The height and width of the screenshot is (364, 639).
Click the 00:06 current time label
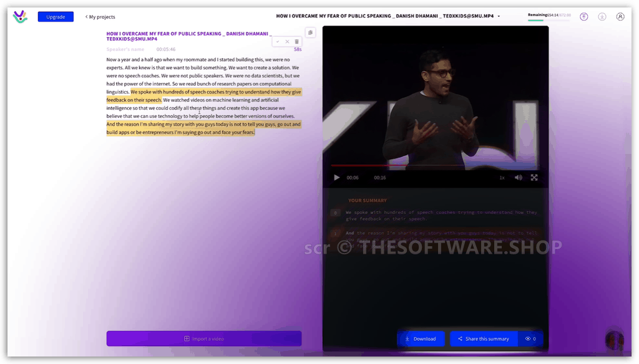pos(353,178)
